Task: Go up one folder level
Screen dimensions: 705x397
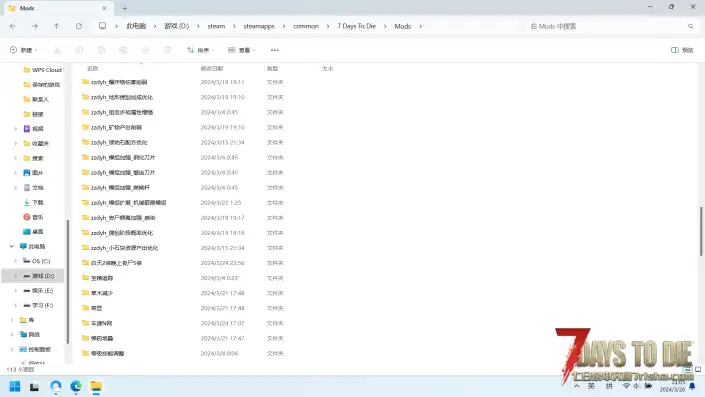Action: (x=57, y=27)
